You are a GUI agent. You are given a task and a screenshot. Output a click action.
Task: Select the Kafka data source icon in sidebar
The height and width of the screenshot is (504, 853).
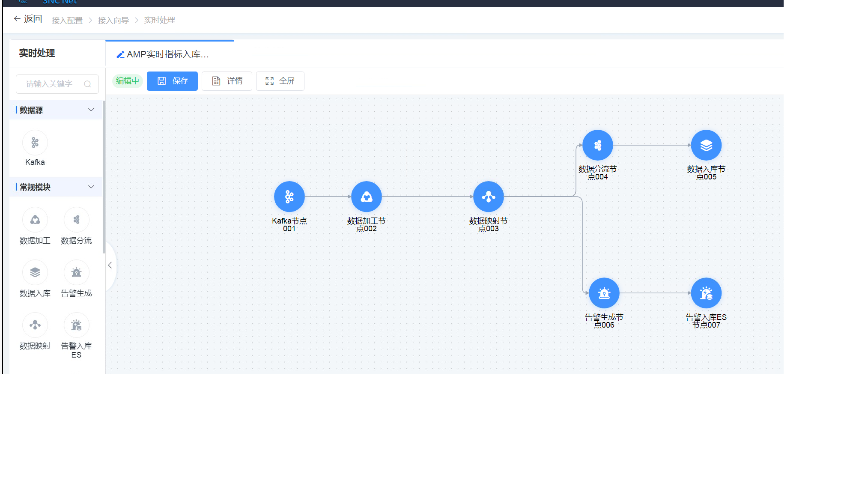[x=35, y=143]
